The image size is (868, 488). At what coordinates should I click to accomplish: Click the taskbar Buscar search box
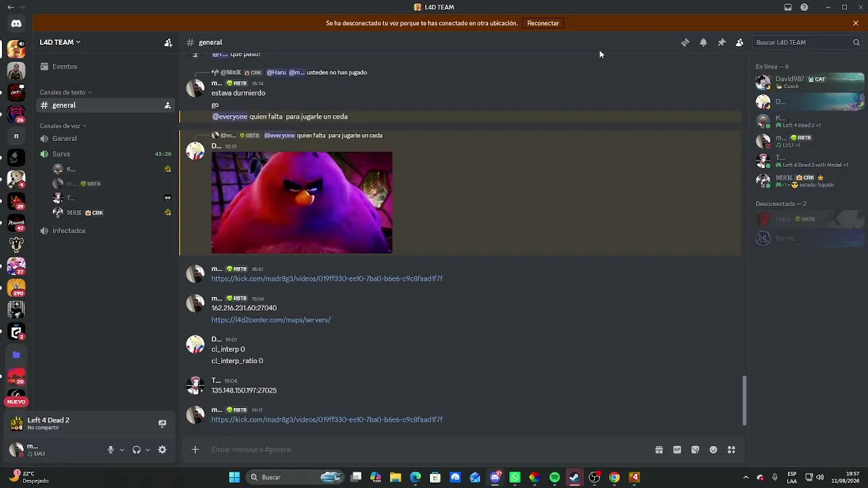pyautogui.click(x=294, y=477)
